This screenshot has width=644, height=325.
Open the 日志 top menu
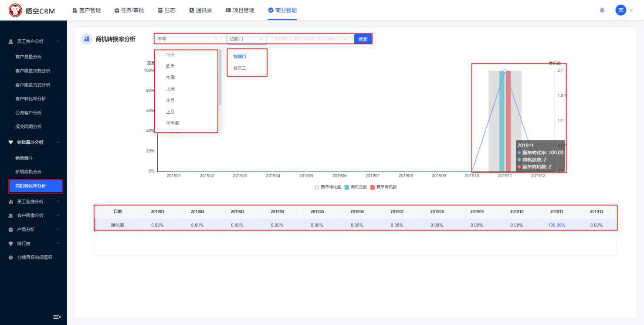(167, 10)
